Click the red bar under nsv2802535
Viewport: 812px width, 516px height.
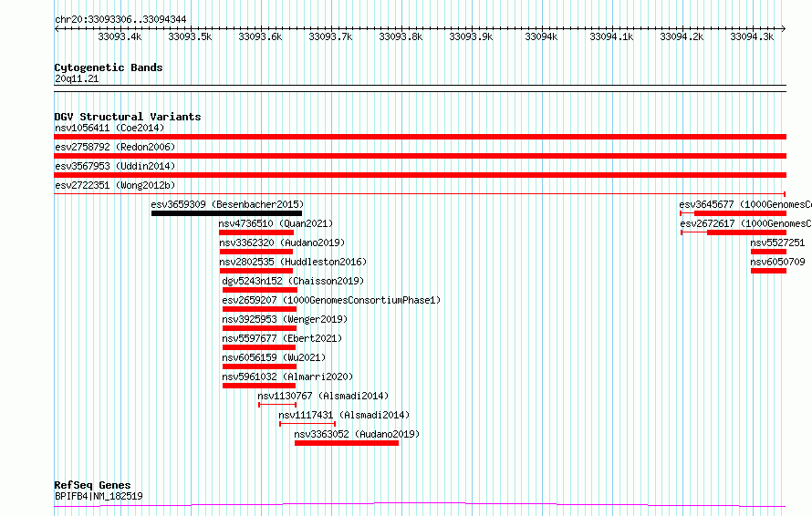[256, 271]
